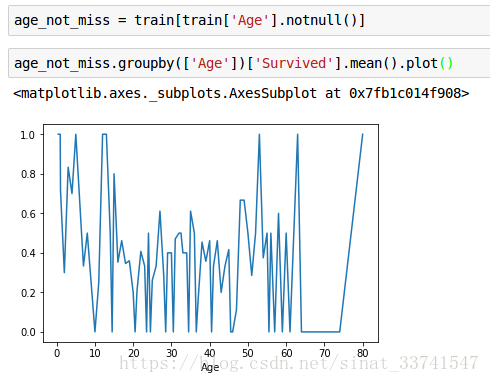Click the x-axis tick label 20
490x383 pixels.
[x=133, y=353]
